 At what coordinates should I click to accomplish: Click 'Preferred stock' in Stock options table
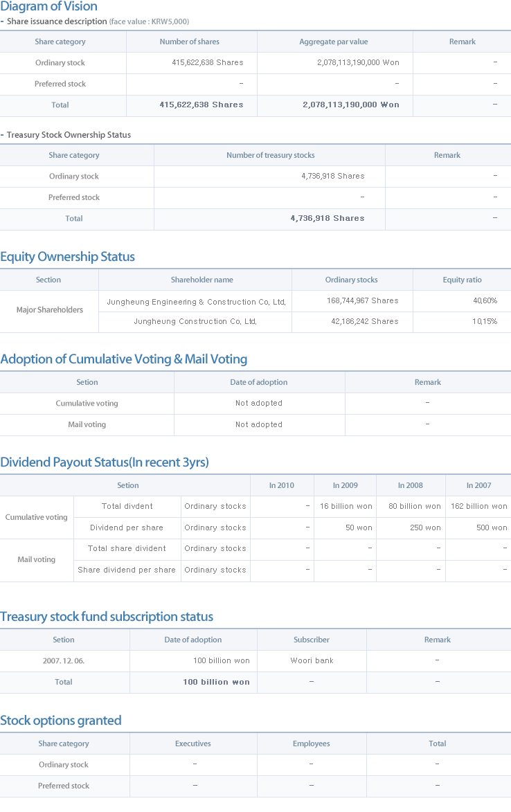[64, 786]
